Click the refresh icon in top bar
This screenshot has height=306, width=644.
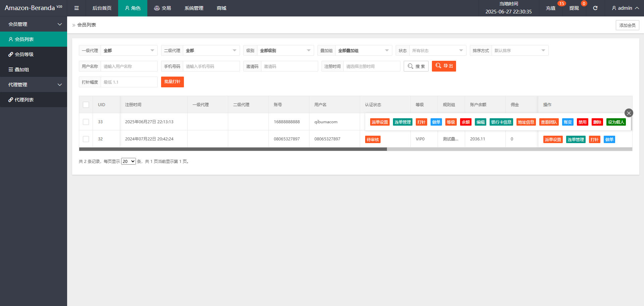click(595, 8)
